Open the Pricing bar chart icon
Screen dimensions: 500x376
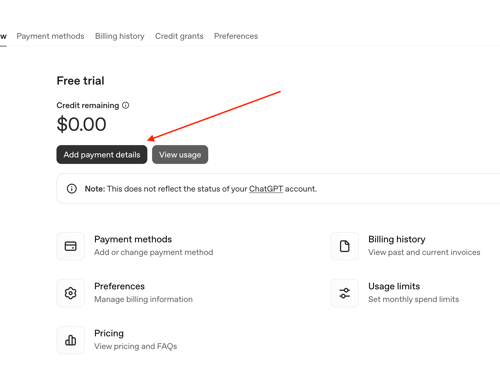(x=70, y=340)
